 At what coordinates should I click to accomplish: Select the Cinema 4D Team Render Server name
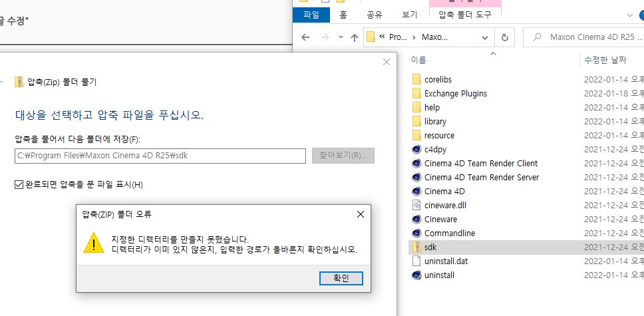click(x=482, y=177)
